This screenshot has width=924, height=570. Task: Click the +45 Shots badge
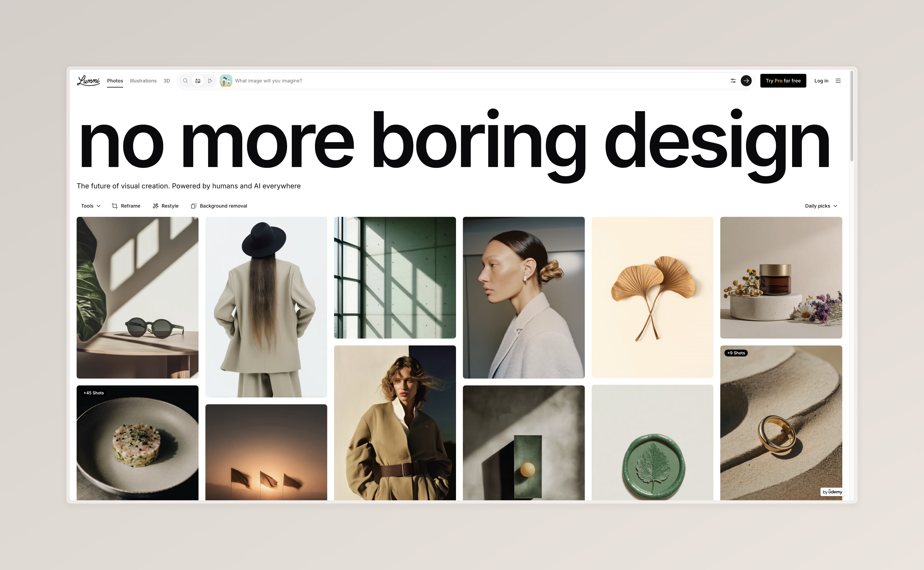pyautogui.click(x=94, y=393)
